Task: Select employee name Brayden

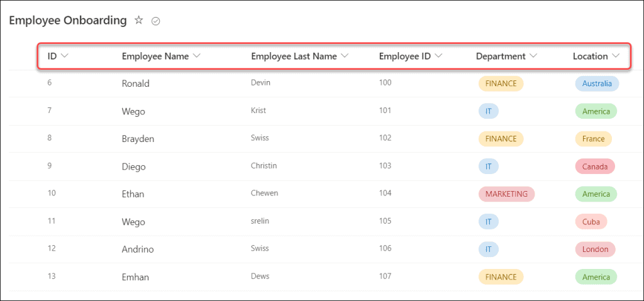Action: (138, 139)
